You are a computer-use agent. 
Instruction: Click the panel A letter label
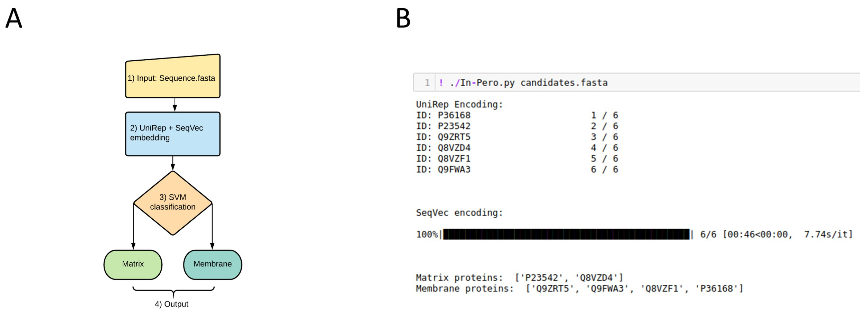click(14, 18)
